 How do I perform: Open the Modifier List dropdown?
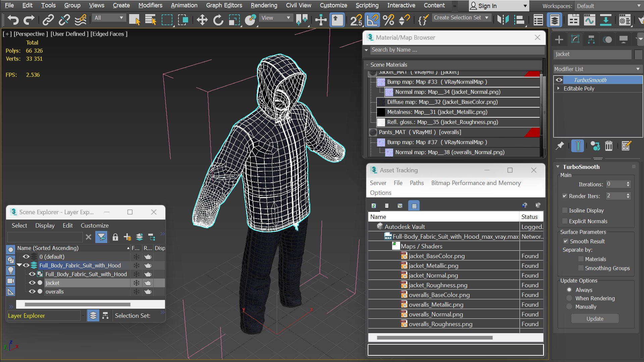pos(598,69)
